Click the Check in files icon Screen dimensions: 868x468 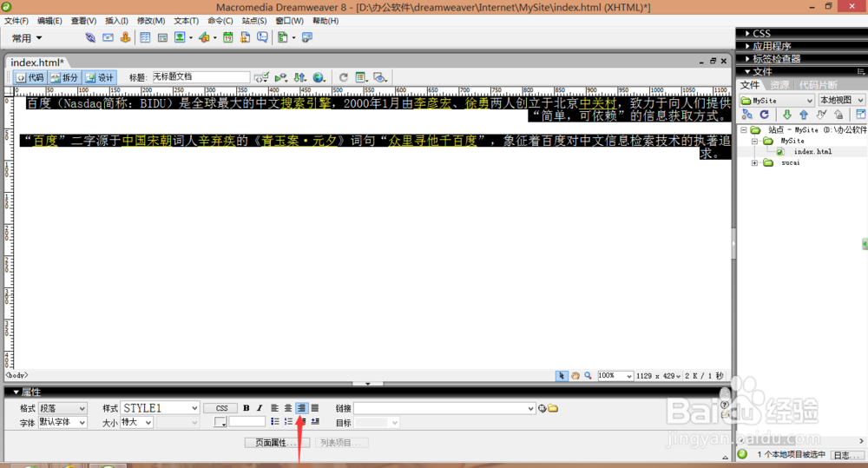point(839,115)
